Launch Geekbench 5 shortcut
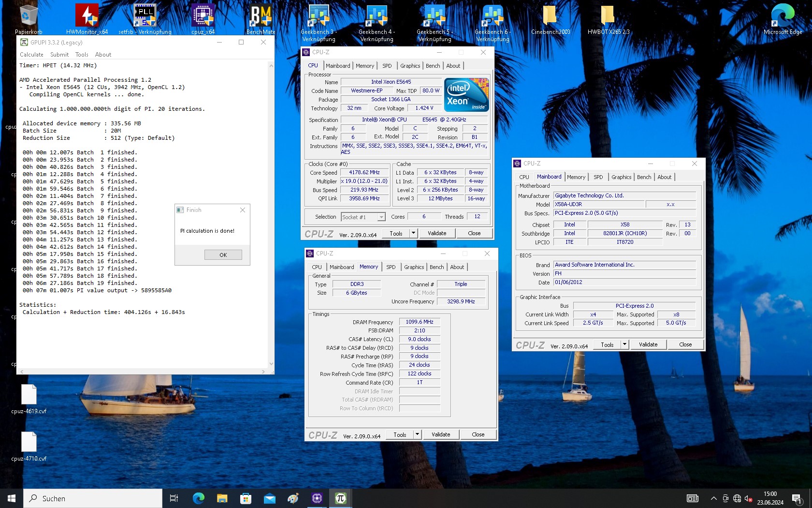The height and width of the screenshot is (508, 812). tap(435, 23)
